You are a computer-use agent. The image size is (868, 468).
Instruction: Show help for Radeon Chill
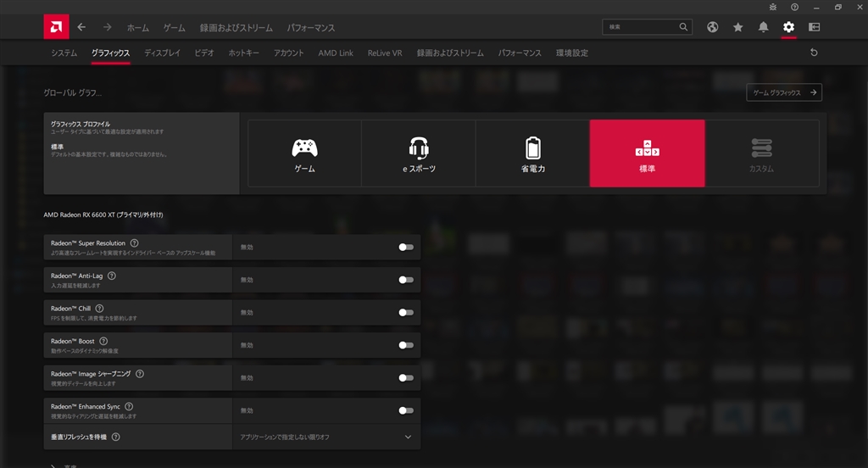[100, 309]
